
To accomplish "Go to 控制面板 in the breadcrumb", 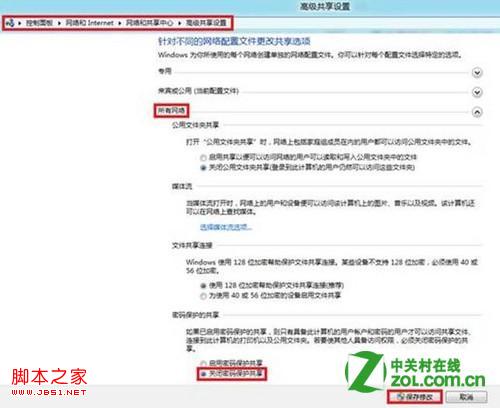I will coord(39,23).
